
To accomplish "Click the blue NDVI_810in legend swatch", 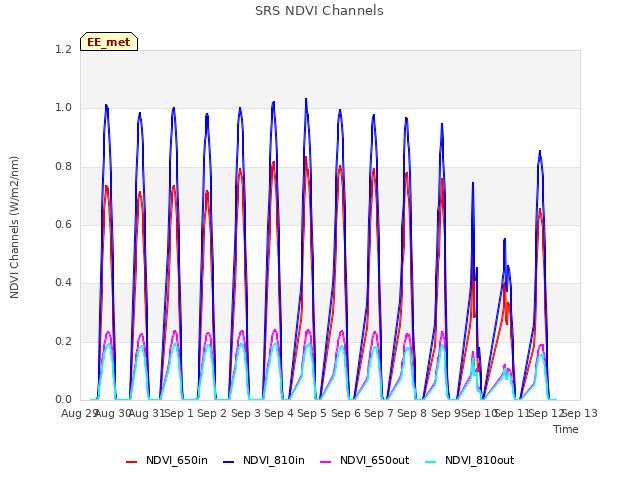I will click(x=229, y=462).
